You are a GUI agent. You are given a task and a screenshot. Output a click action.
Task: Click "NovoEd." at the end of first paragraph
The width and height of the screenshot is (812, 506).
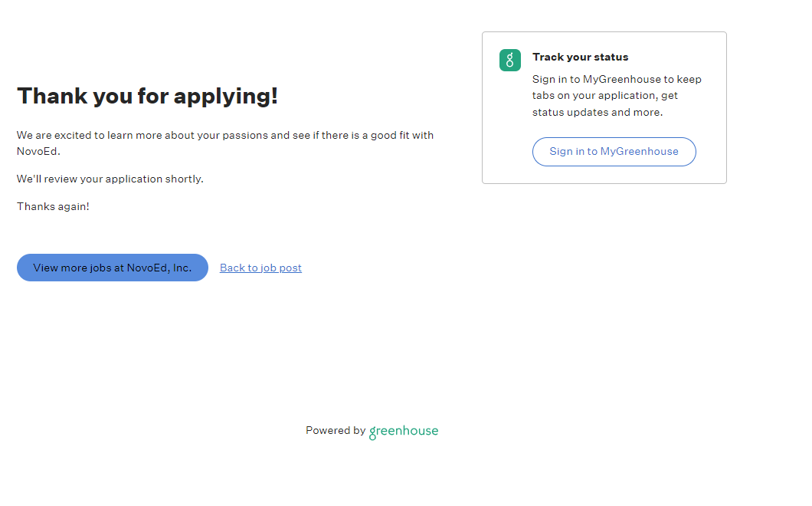tap(38, 151)
